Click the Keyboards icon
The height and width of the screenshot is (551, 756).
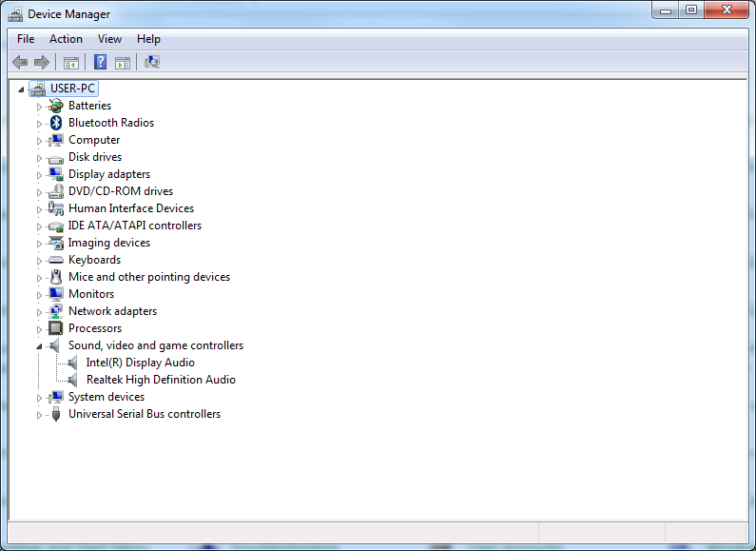click(x=56, y=260)
